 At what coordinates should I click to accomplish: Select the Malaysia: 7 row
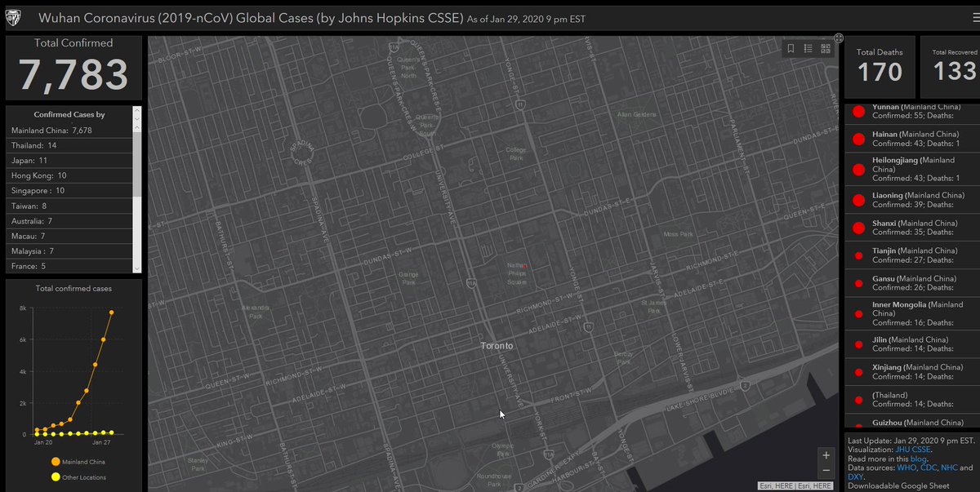coord(69,251)
